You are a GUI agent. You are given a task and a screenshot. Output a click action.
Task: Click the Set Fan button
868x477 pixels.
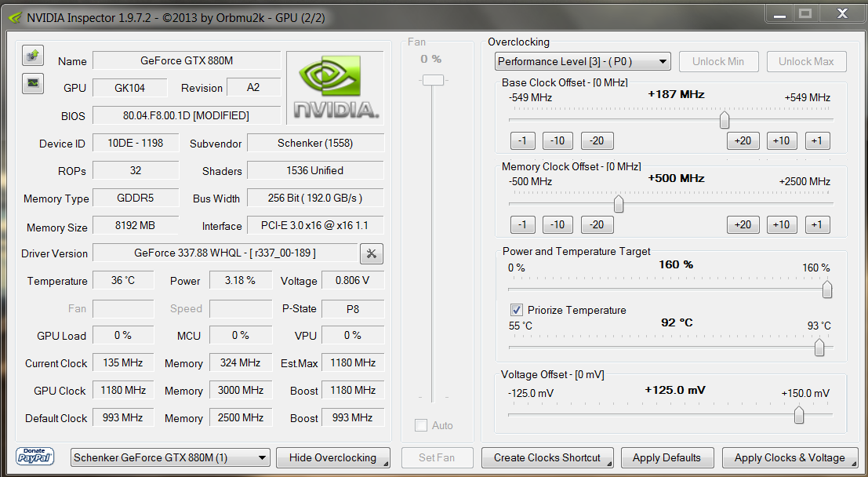coord(437,457)
